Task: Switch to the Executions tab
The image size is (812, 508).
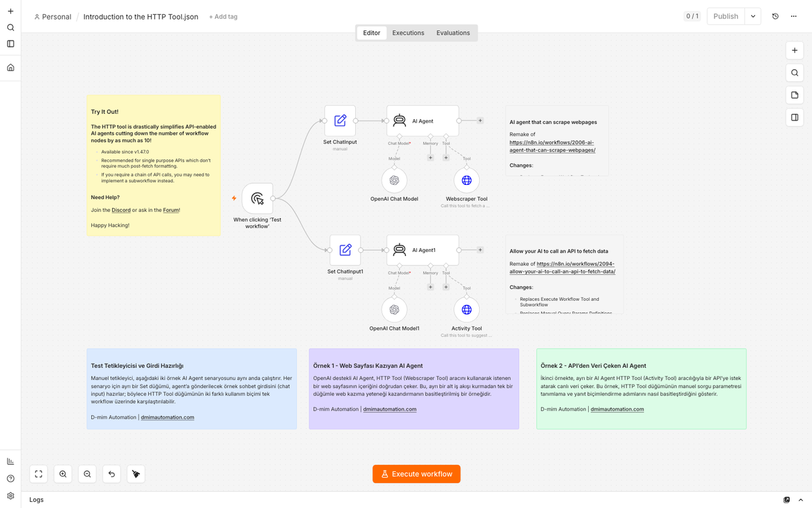Action: (408, 33)
